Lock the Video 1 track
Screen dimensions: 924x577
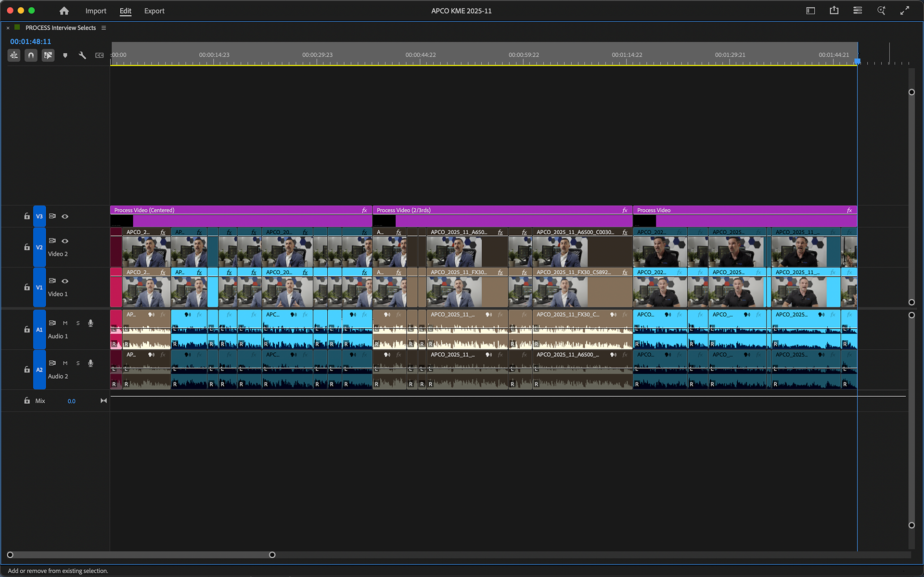coord(26,287)
